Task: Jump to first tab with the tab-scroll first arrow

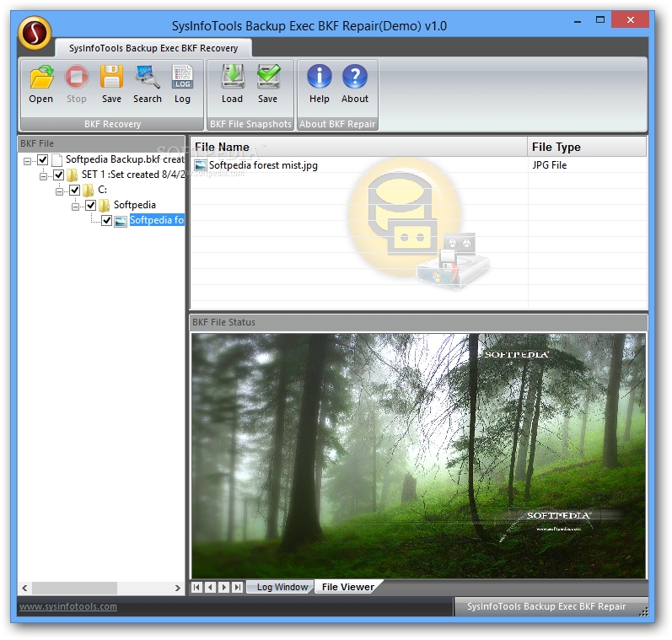Action: 196,587
